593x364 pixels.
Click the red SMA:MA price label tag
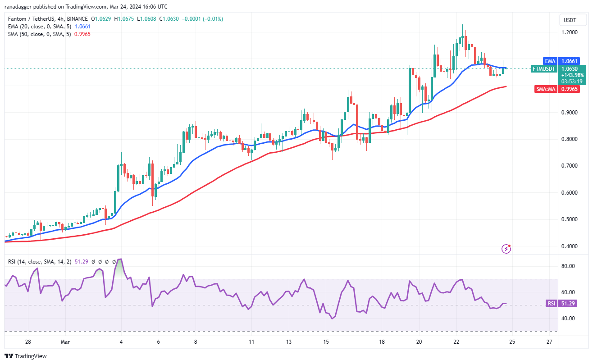(545, 89)
